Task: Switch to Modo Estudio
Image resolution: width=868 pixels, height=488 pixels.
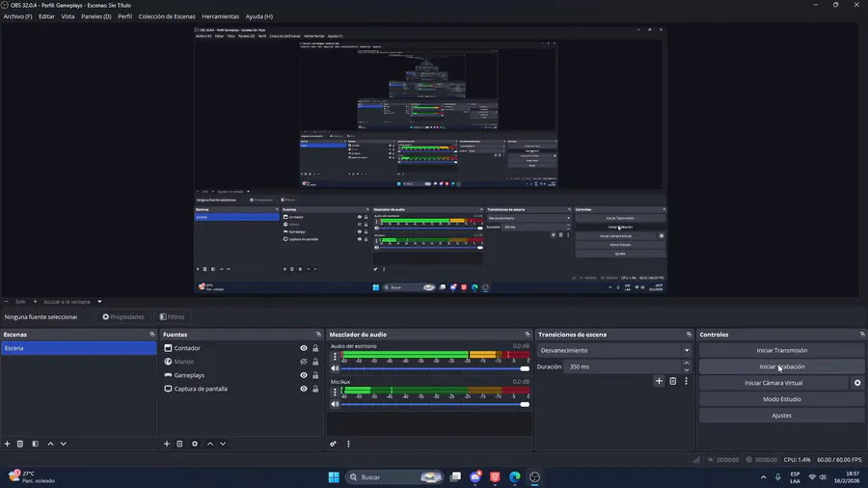Action: [x=781, y=399]
